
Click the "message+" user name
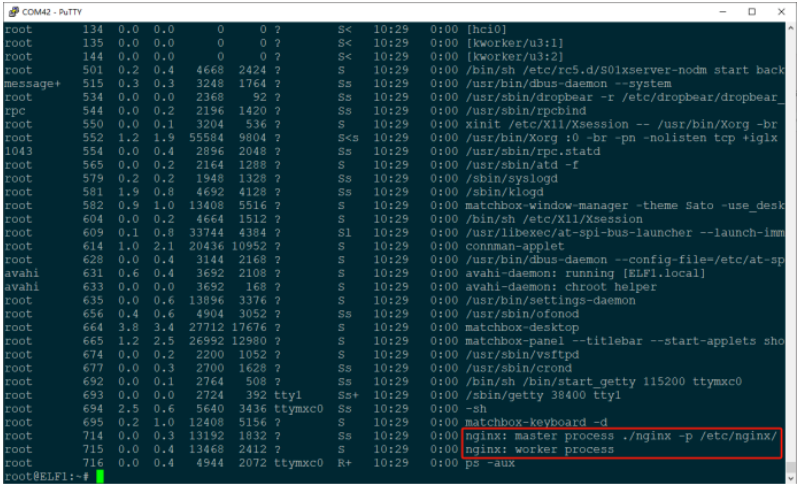pyautogui.click(x=32, y=83)
